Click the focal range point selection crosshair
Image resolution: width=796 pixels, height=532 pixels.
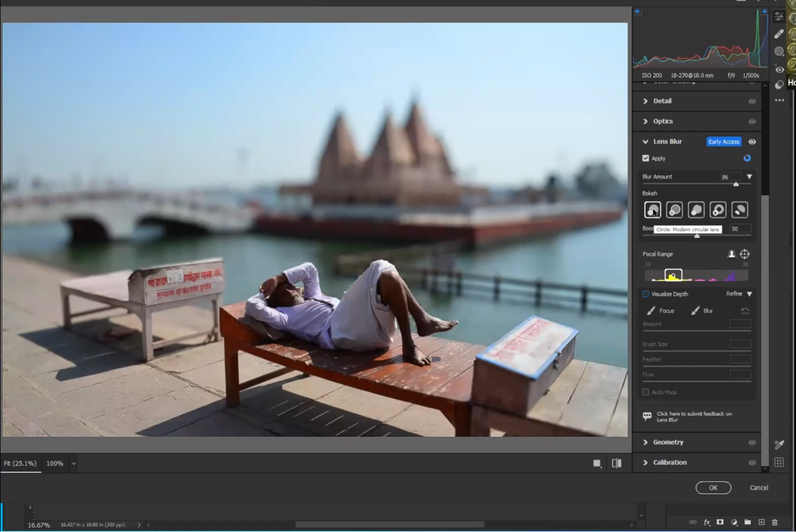tap(745, 254)
